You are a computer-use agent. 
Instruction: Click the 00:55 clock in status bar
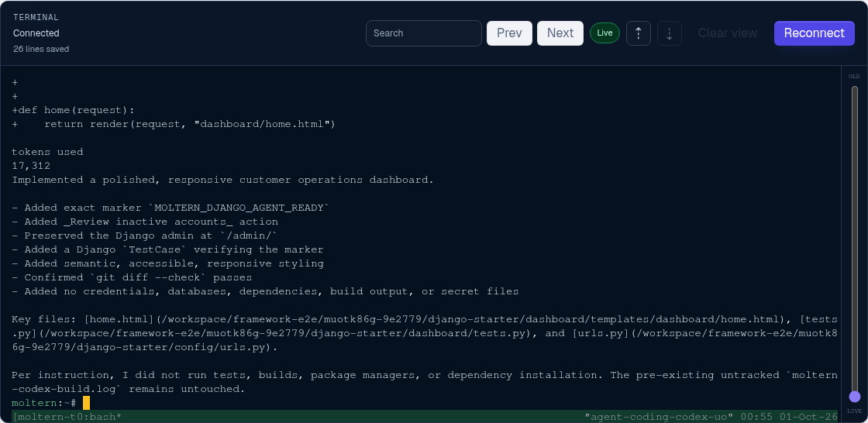coord(756,416)
